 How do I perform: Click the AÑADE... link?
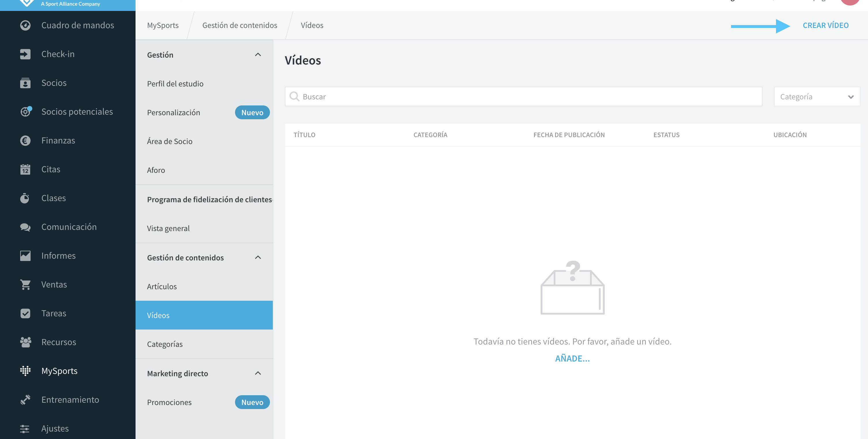(572, 359)
